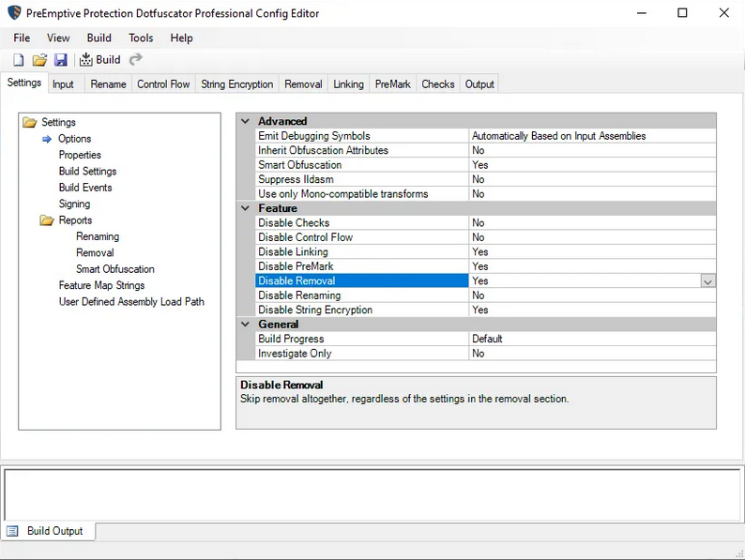Click the highlighted Disable Removal property row
The width and height of the screenshot is (745, 560).
[x=362, y=280]
